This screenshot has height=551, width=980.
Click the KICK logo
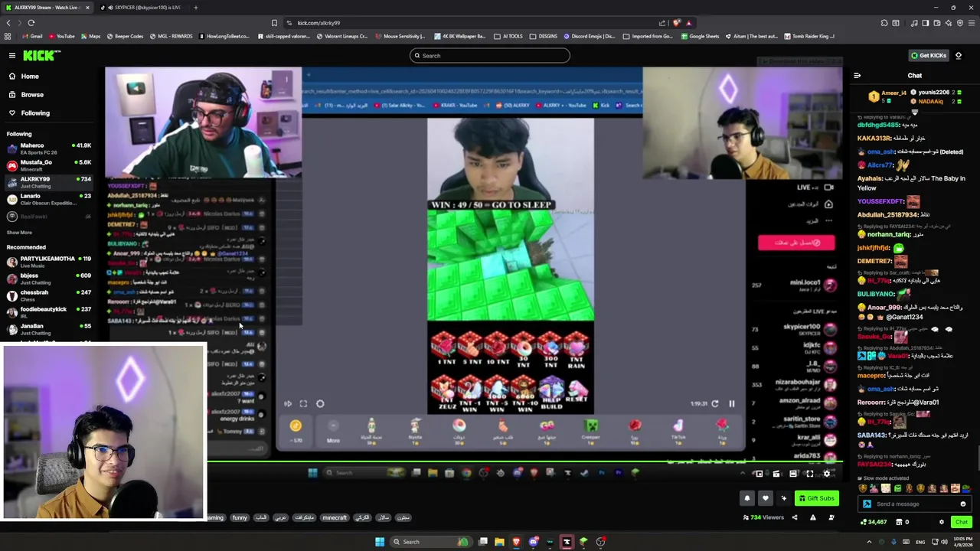pyautogui.click(x=41, y=55)
